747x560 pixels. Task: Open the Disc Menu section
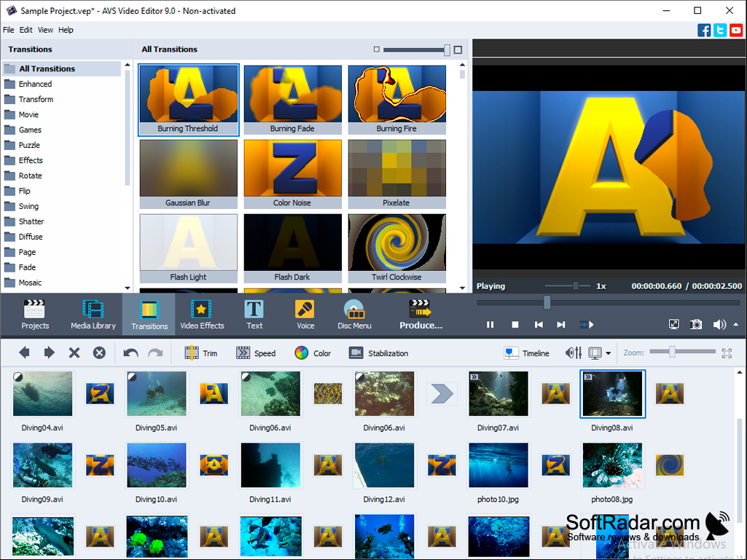354,315
